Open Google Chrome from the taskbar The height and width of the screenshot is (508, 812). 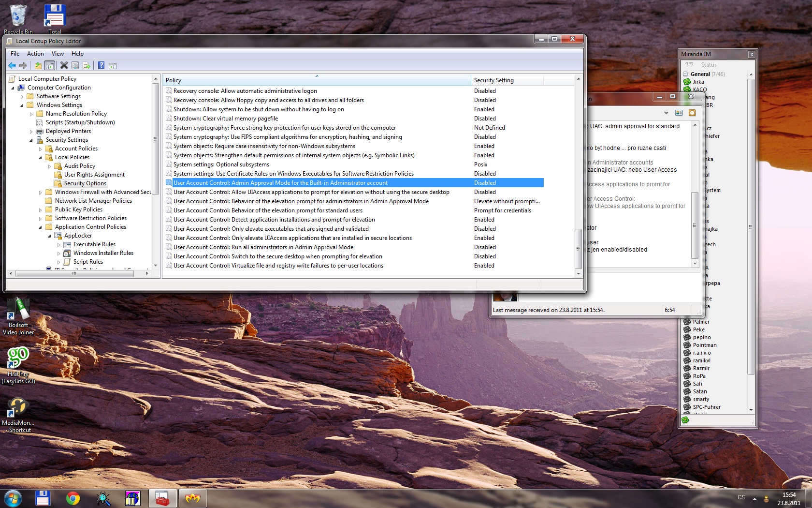tap(73, 498)
